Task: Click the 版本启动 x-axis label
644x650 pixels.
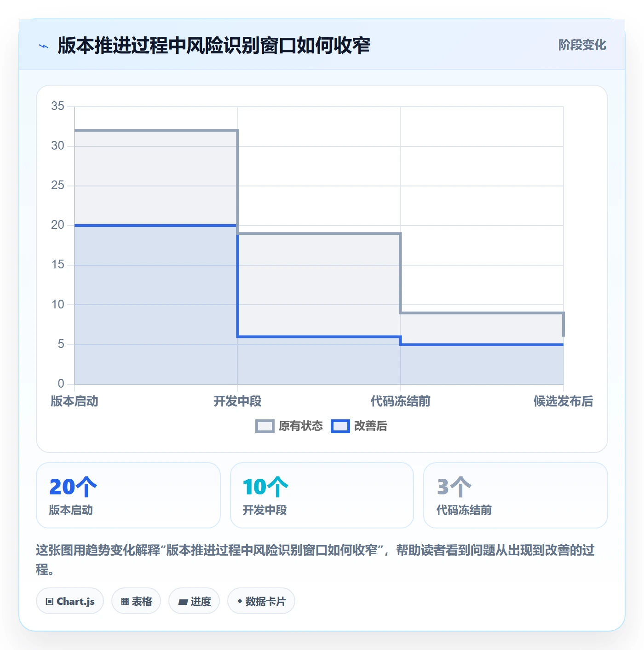Action: point(75,401)
